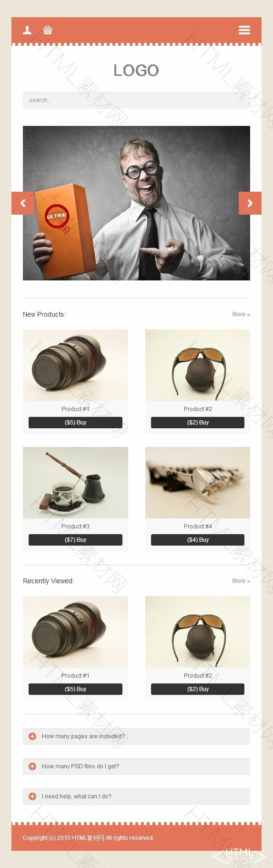Click plus icon beside need help question
273x868 pixels.
click(32, 796)
